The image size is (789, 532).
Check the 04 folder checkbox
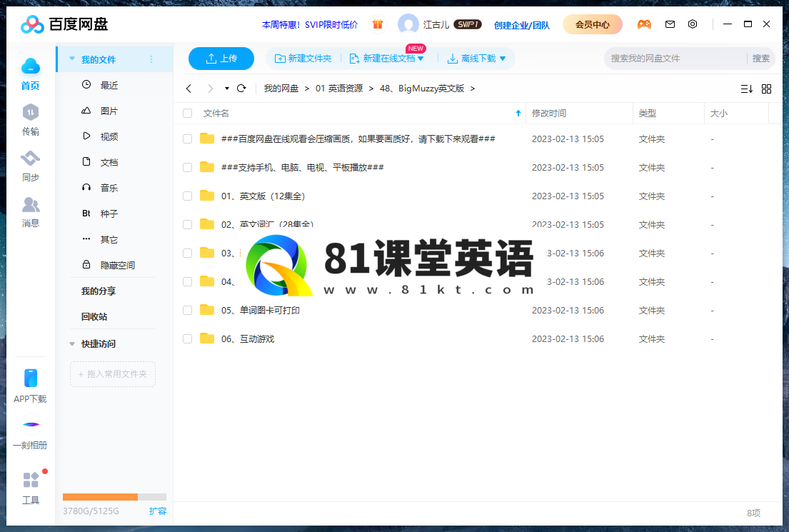(187, 282)
